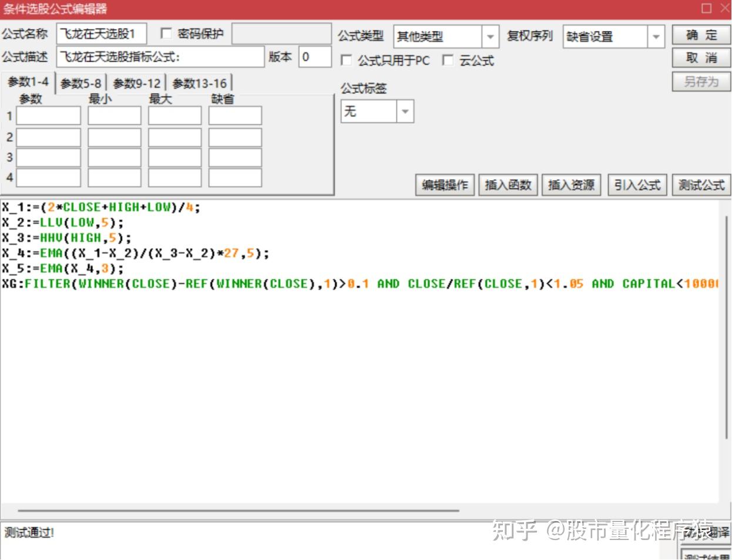Click row 2 参数 name field

[x=48, y=137]
